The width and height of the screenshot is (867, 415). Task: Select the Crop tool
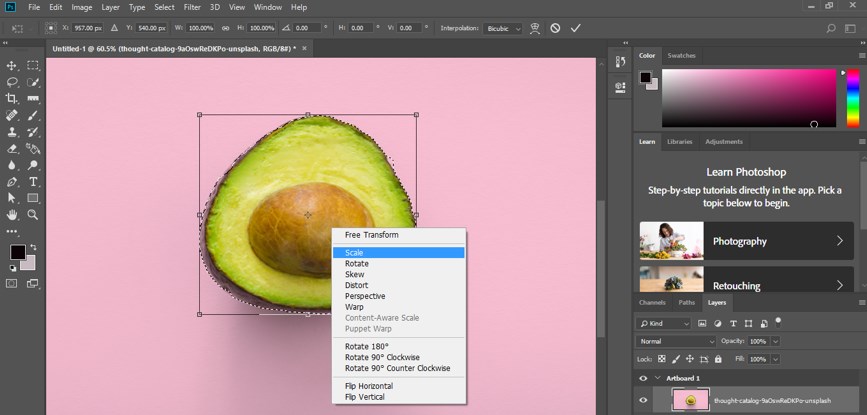pyautogui.click(x=11, y=98)
